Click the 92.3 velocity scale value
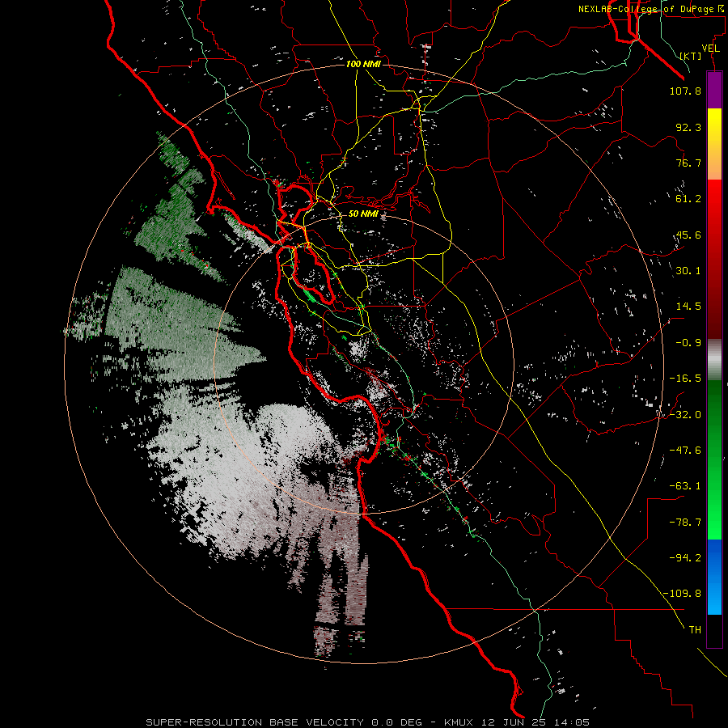The image size is (728, 728). pyautogui.click(x=688, y=127)
